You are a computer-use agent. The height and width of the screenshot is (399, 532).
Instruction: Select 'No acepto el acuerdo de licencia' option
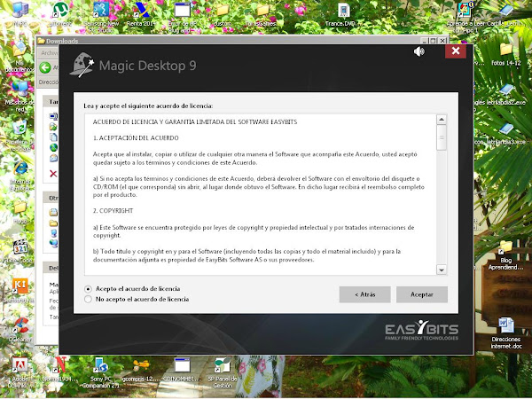(x=88, y=300)
